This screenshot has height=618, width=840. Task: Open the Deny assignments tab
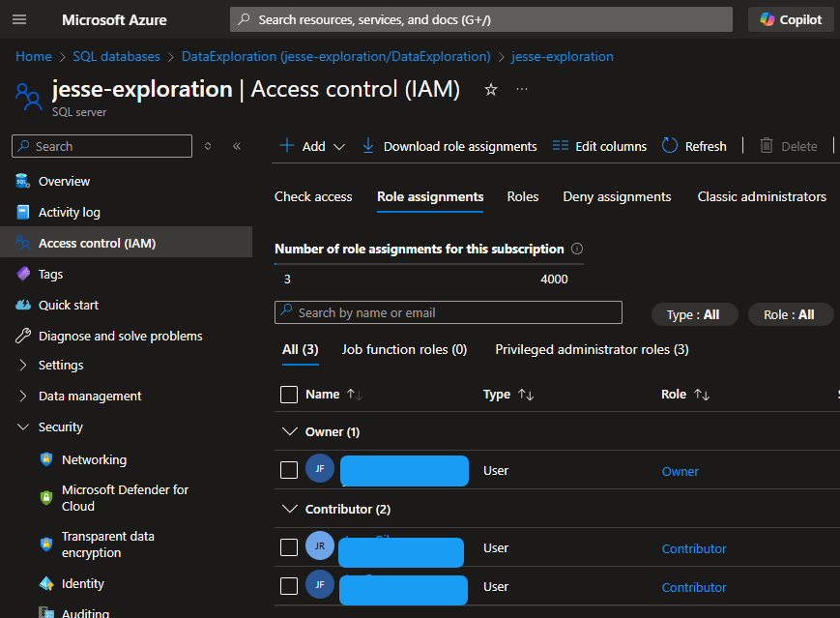617,197
